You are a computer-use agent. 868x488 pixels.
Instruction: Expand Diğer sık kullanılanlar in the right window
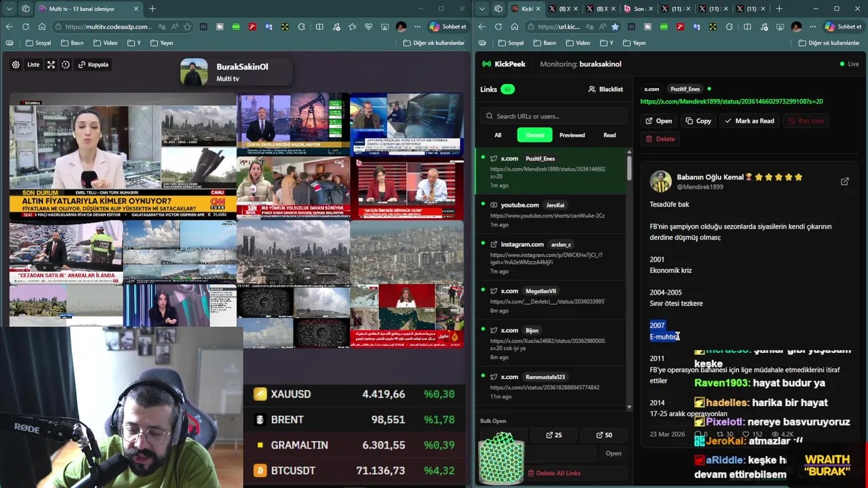pyautogui.click(x=829, y=43)
